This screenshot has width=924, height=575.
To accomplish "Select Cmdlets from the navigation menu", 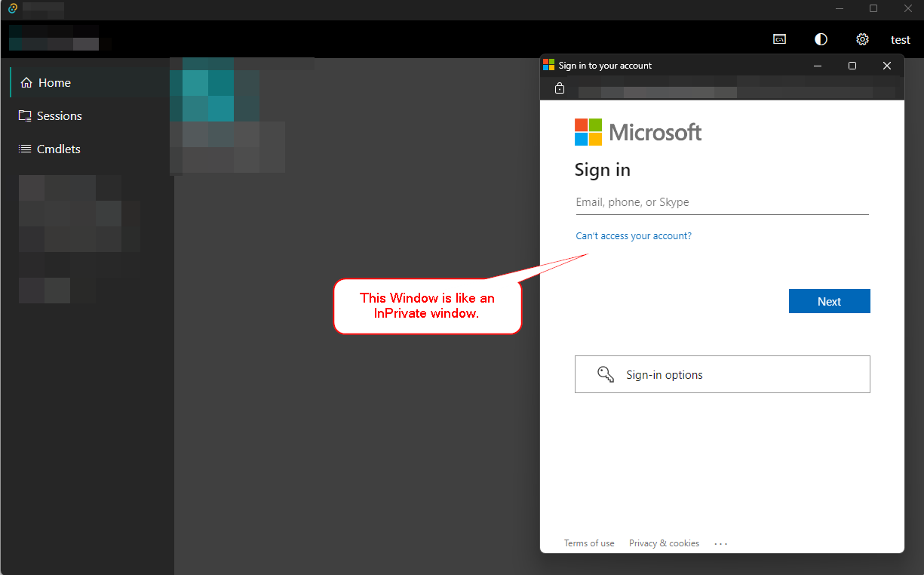I will tap(58, 149).
